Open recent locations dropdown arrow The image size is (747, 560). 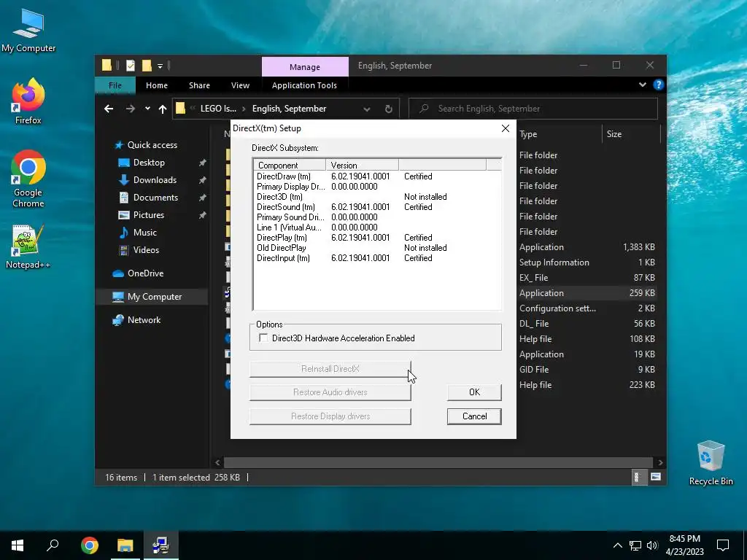[147, 109]
